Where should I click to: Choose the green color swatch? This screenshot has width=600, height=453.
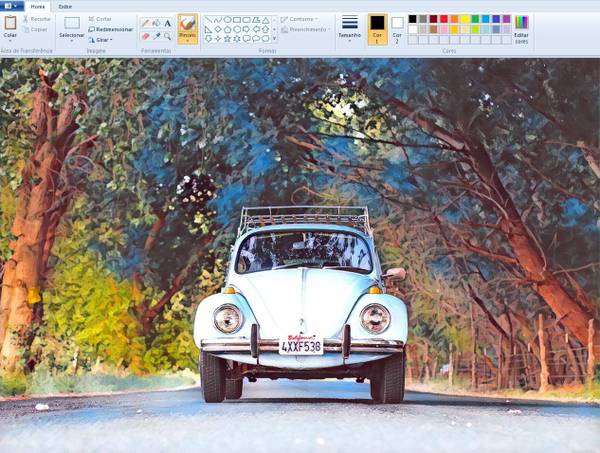475,19
